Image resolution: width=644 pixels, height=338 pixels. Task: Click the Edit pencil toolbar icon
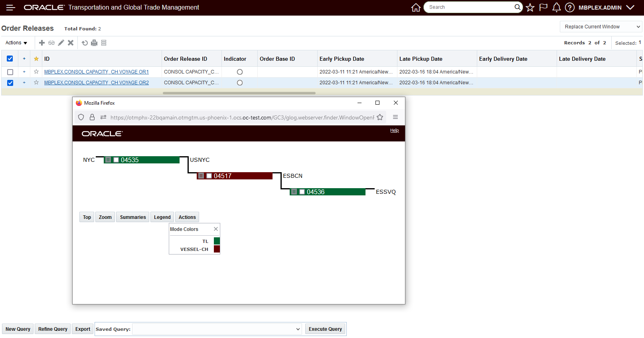(61, 43)
